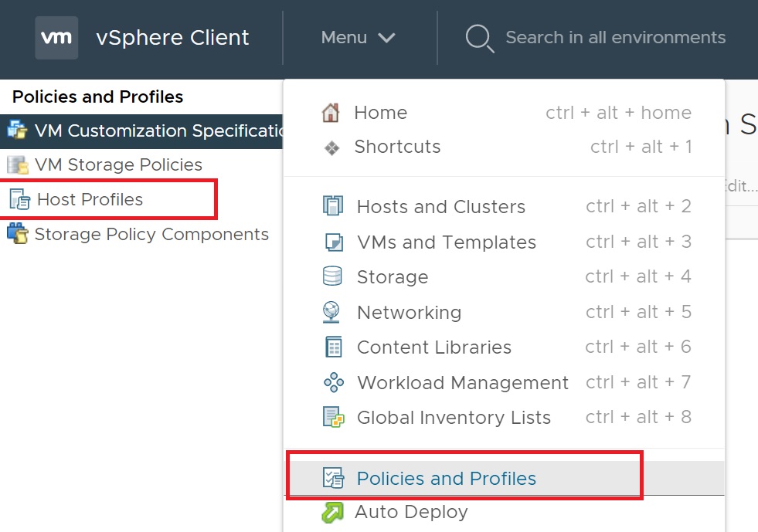Click the Auto Deploy green arrow icon
The width and height of the screenshot is (758, 532).
[x=332, y=512]
